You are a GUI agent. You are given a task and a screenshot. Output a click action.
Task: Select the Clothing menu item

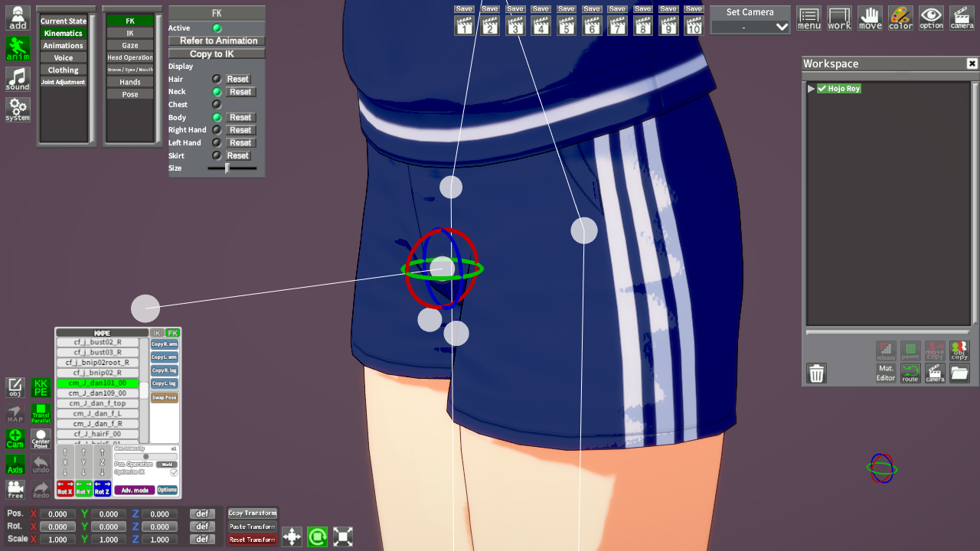64,70
